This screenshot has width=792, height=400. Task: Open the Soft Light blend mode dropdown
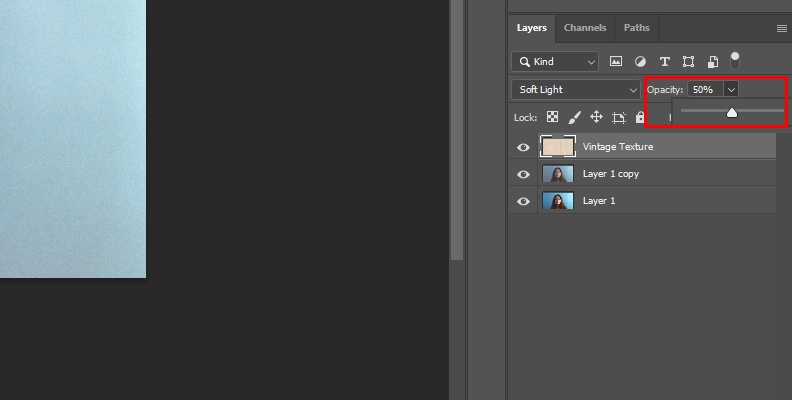pos(576,90)
